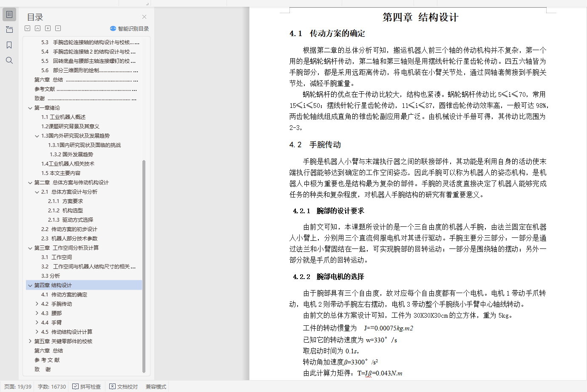Jump to 5.3 手腕齿轮连接轴 outline entry

(90, 42)
